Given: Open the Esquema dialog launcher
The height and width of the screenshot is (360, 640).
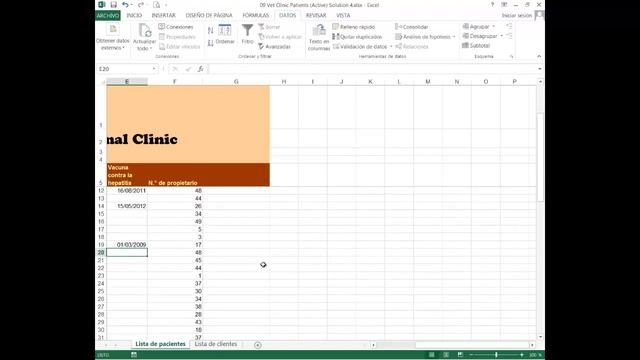Looking at the screenshot, I should click(511, 56).
